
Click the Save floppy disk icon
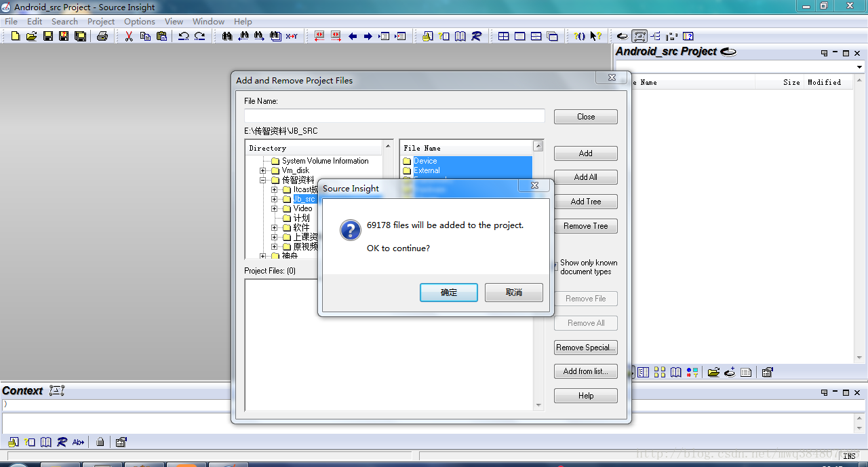48,36
